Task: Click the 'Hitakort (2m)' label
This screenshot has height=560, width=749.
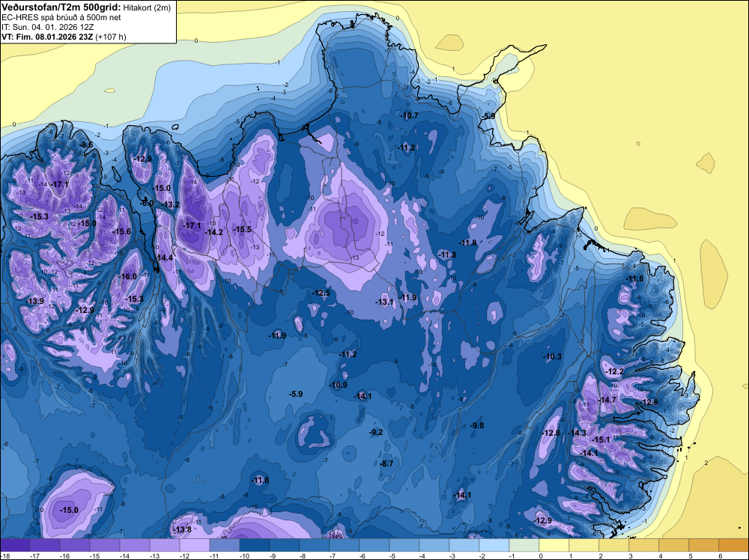Action: pyautogui.click(x=147, y=7)
